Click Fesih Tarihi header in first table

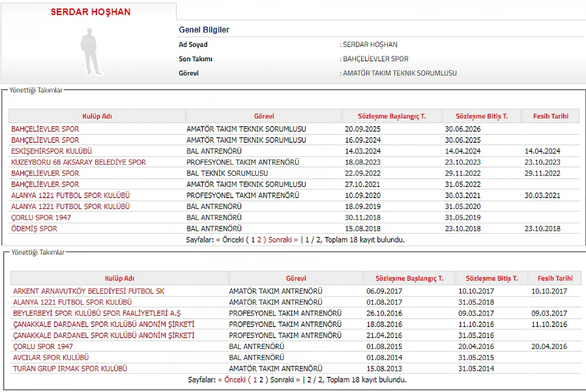pos(550,116)
